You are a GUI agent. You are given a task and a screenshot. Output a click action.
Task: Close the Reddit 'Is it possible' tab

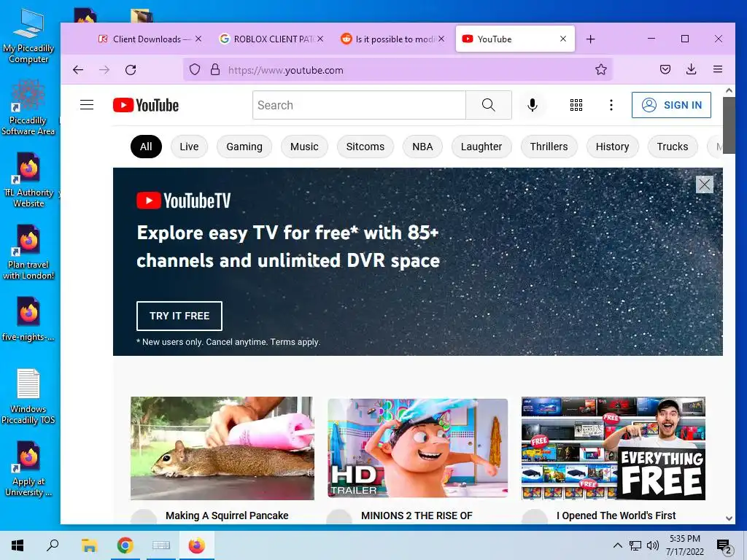click(x=441, y=39)
